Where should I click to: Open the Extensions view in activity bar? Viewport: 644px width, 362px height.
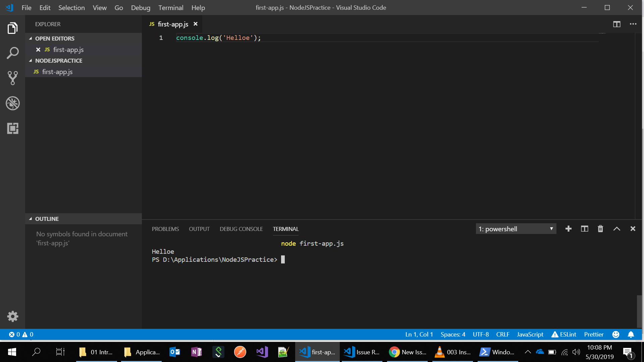(12, 128)
